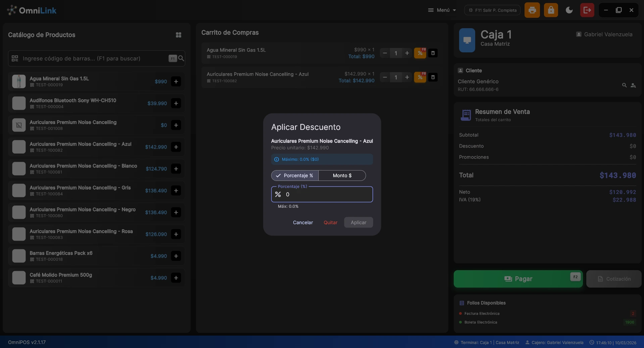Click Terminal: Caja 1 status bar entry
Image resolution: width=644 pixels, height=348 pixels.
tap(487, 343)
